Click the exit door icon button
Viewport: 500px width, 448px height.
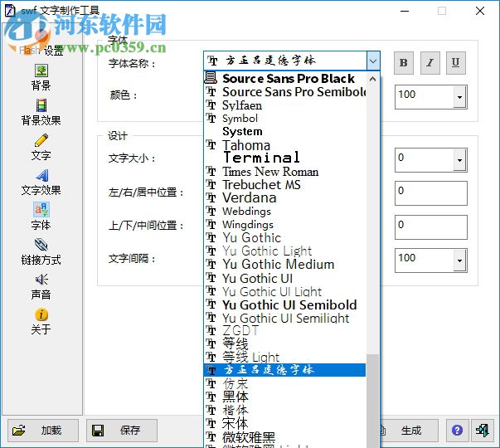pyautogui.click(x=482, y=431)
